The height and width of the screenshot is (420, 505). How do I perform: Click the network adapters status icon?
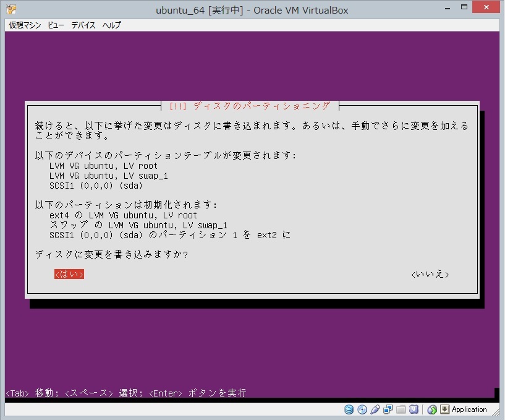pos(388,409)
